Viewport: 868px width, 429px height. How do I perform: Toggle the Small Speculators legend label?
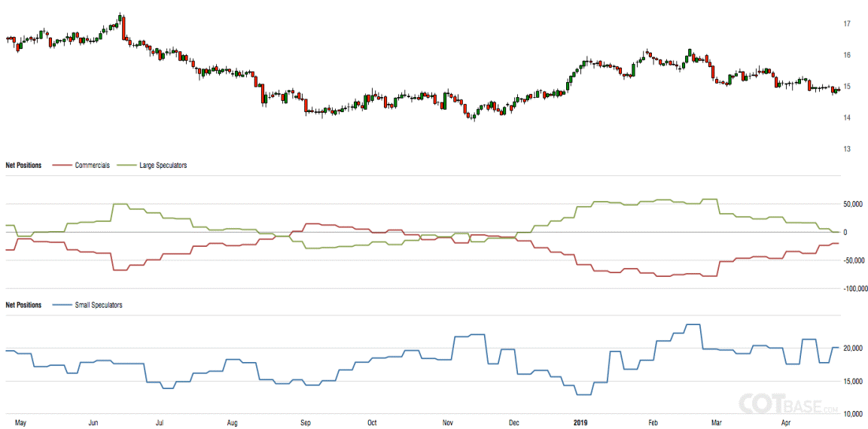[99, 305]
